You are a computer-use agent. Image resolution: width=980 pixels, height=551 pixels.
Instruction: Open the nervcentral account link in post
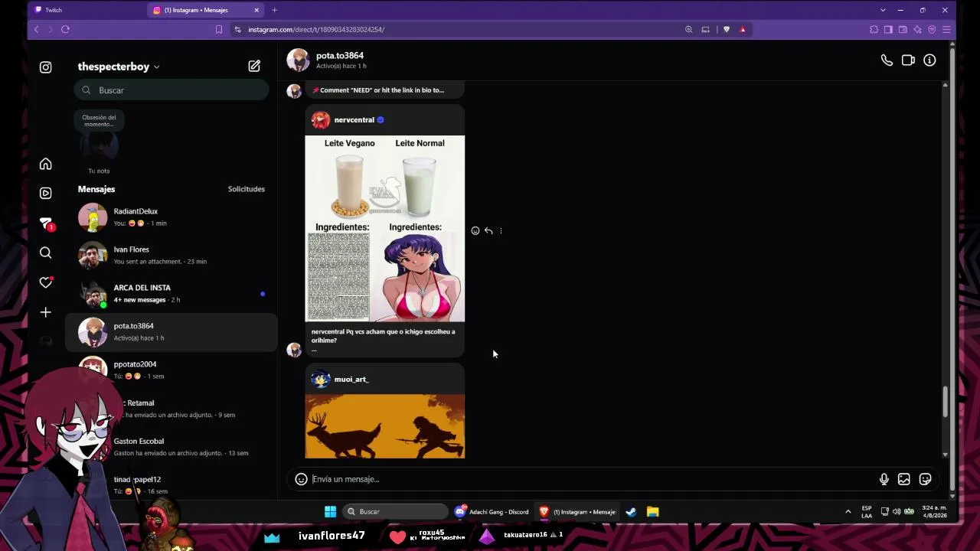coord(354,120)
